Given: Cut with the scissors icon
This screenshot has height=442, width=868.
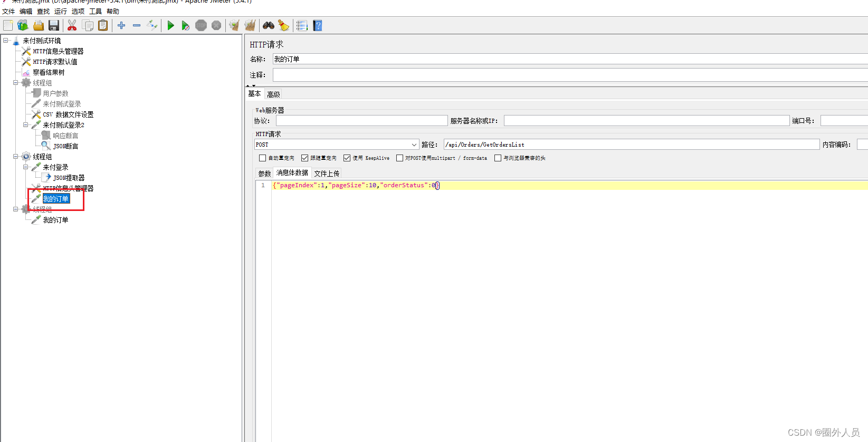Looking at the screenshot, I should point(72,25).
